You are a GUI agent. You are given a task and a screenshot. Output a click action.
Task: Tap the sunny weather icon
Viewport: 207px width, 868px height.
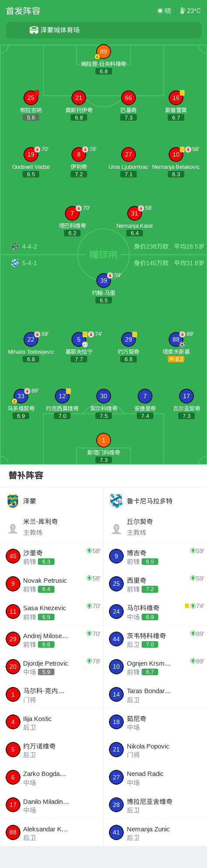[160, 11]
